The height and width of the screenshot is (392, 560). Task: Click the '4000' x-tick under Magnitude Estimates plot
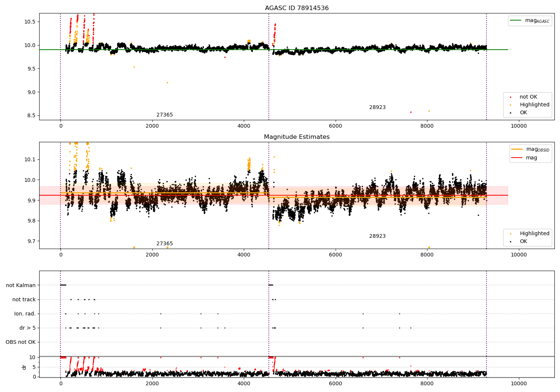tap(244, 255)
